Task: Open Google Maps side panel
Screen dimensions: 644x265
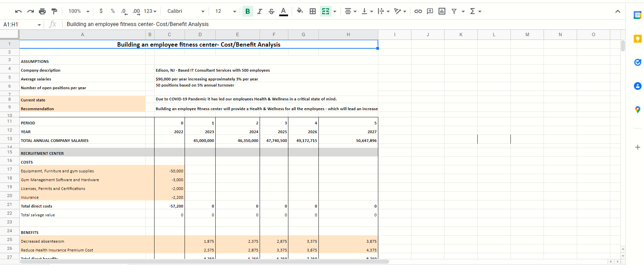Action: (638, 110)
